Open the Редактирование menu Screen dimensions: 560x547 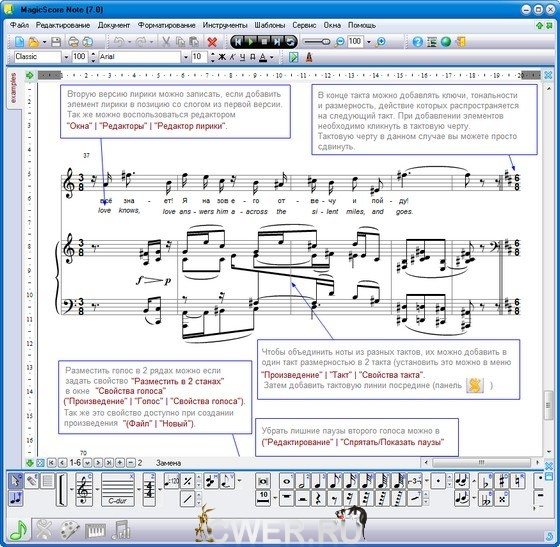pyautogui.click(x=63, y=25)
